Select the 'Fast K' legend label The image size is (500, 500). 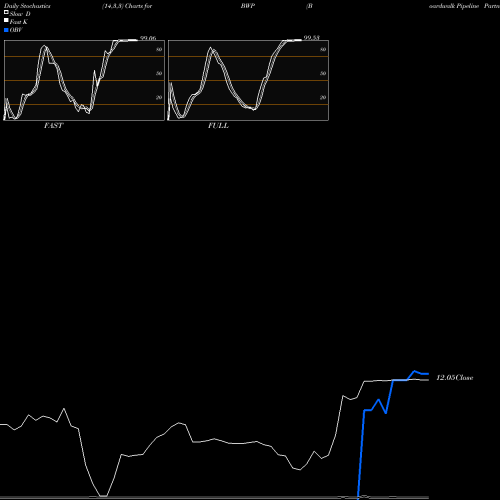[19, 22]
